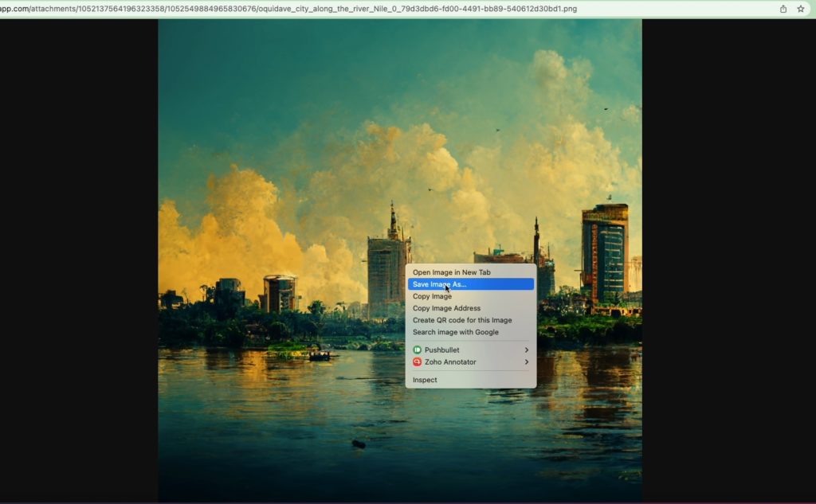Click the green Pushbullet icon in the menu
Image resolution: width=816 pixels, height=504 pixels.
417,350
